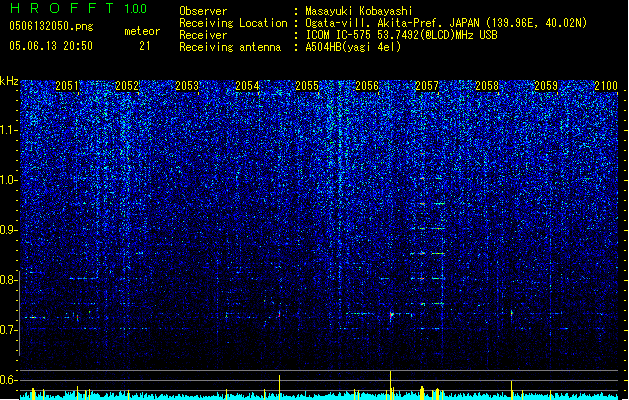Click the 0.9 frequency axis label
The image size is (629, 400).
point(9,230)
